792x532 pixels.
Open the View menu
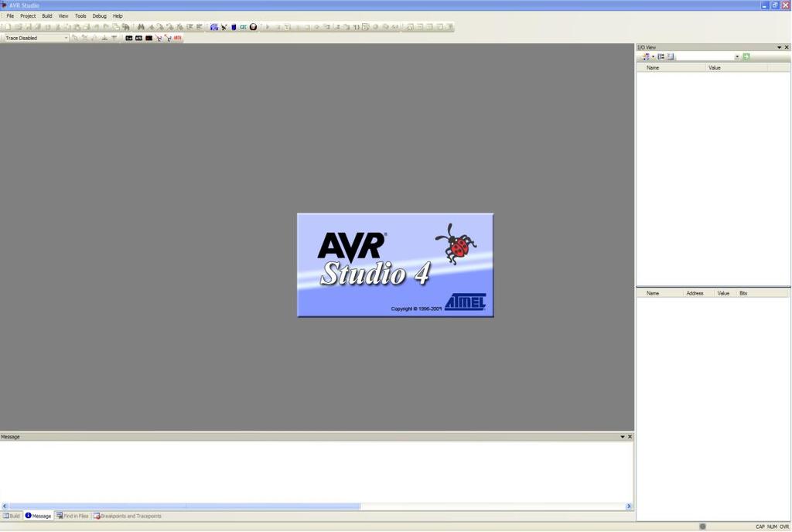[x=63, y=16]
